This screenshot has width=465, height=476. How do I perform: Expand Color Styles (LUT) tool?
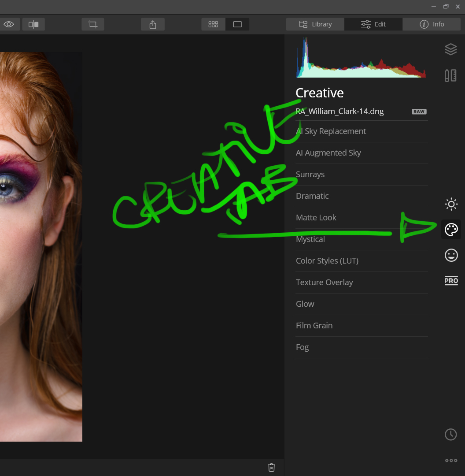coord(362,261)
